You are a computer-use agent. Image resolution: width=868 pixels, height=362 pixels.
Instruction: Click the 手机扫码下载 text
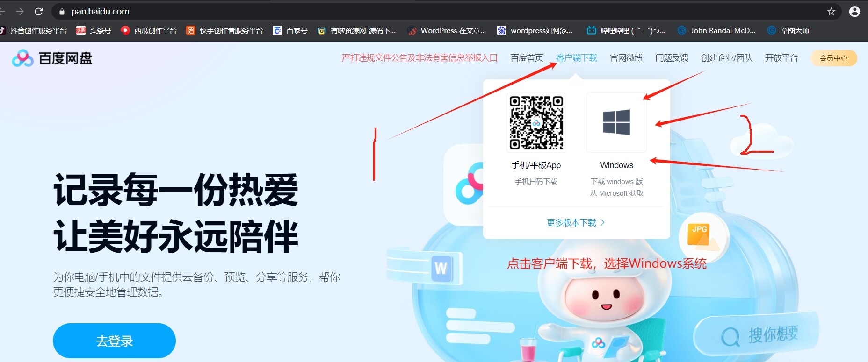pyautogui.click(x=536, y=182)
